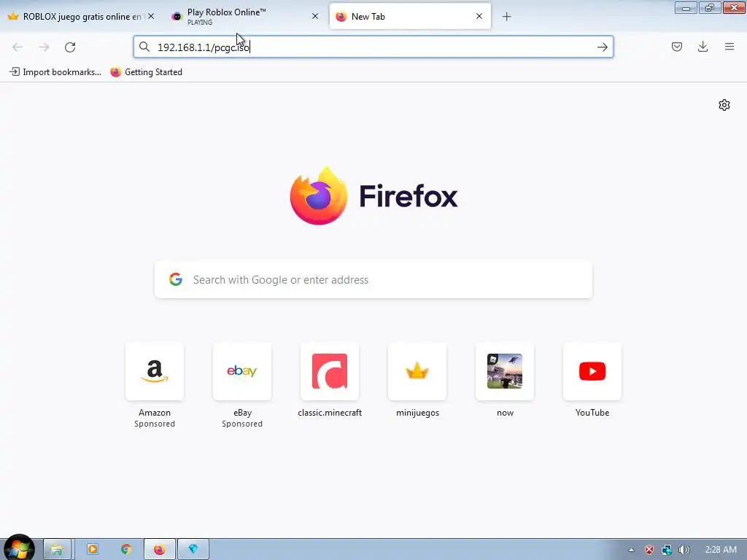Switch to ROBLOX juego gratis online tab

pos(82,17)
